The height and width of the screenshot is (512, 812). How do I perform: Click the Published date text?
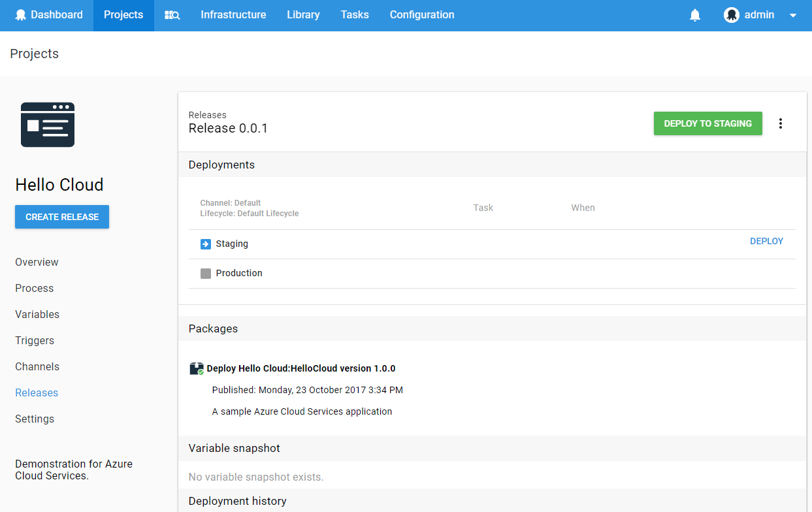tap(308, 391)
